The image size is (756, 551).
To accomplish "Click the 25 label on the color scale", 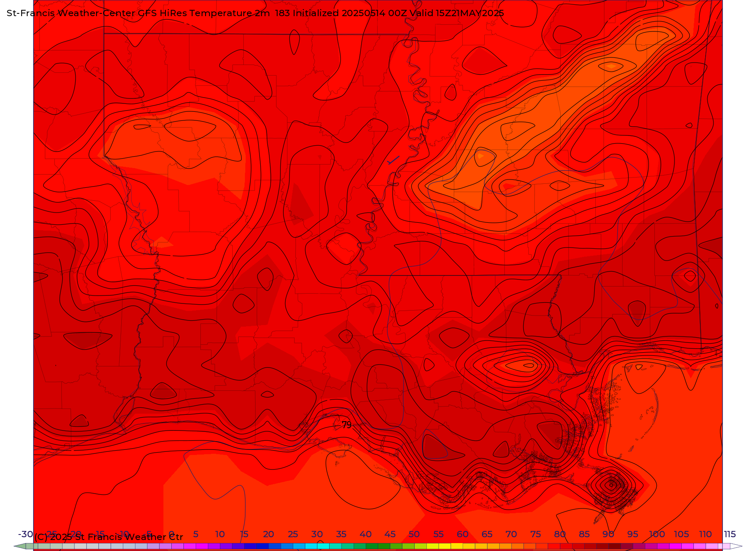I will coord(293,534).
